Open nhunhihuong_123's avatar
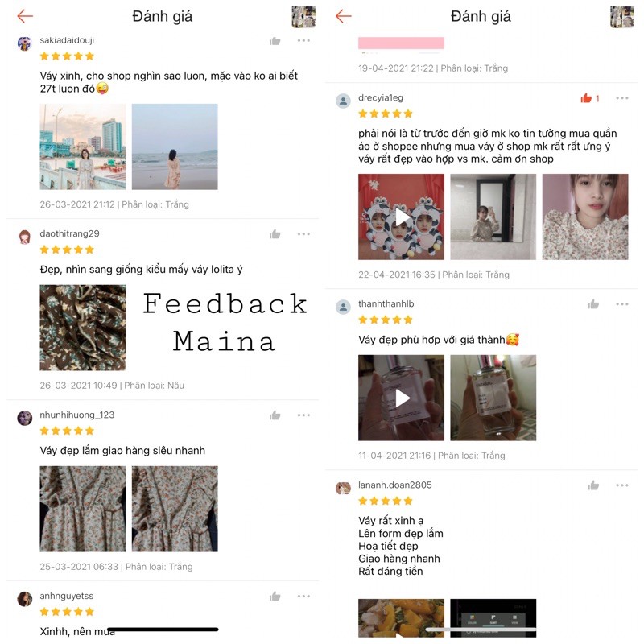The height and width of the screenshot is (644, 644). tap(25, 418)
